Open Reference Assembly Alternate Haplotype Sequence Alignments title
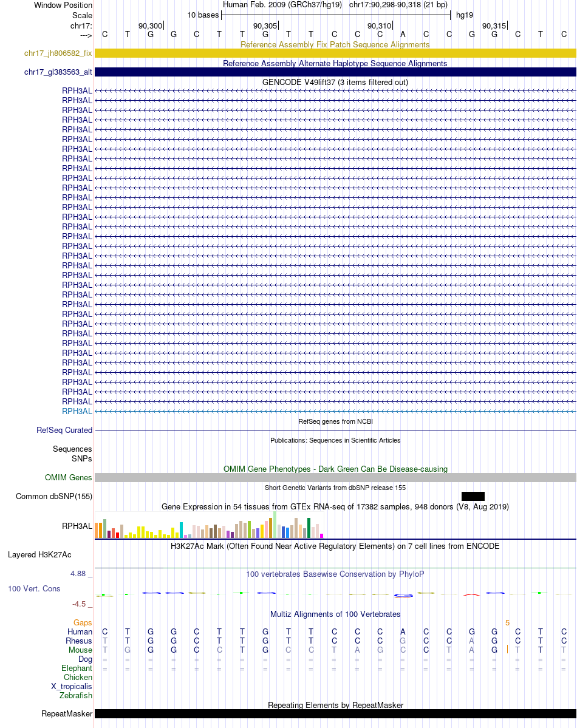Viewport: 577px width, 728px height. click(335, 64)
